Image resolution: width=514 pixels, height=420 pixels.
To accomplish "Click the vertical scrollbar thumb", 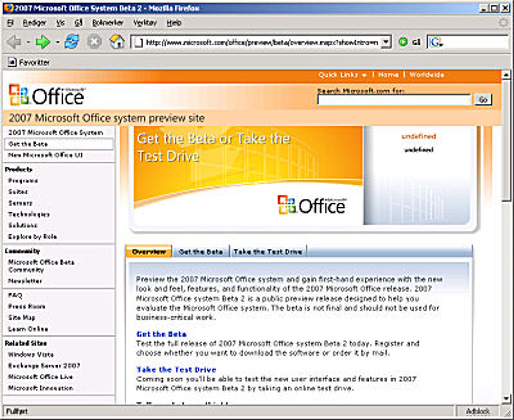I will pyautogui.click(x=506, y=140).
